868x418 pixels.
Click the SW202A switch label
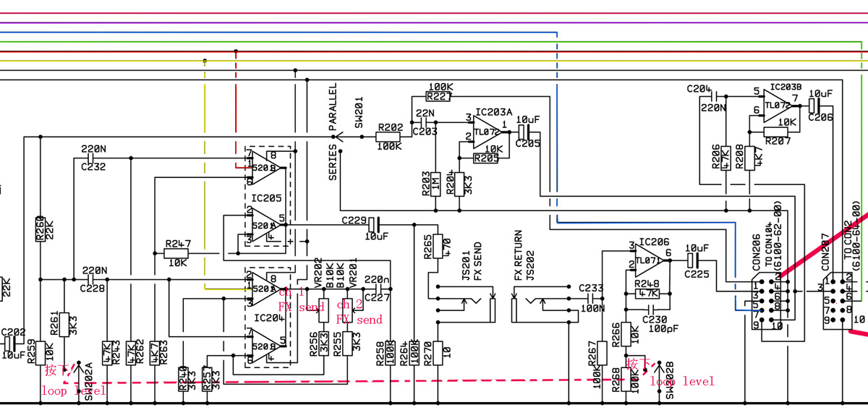click(88, 380)
